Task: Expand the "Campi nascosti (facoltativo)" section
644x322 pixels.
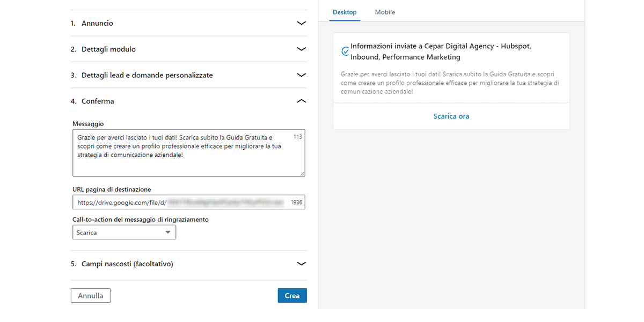Action: tap(301, 264)
